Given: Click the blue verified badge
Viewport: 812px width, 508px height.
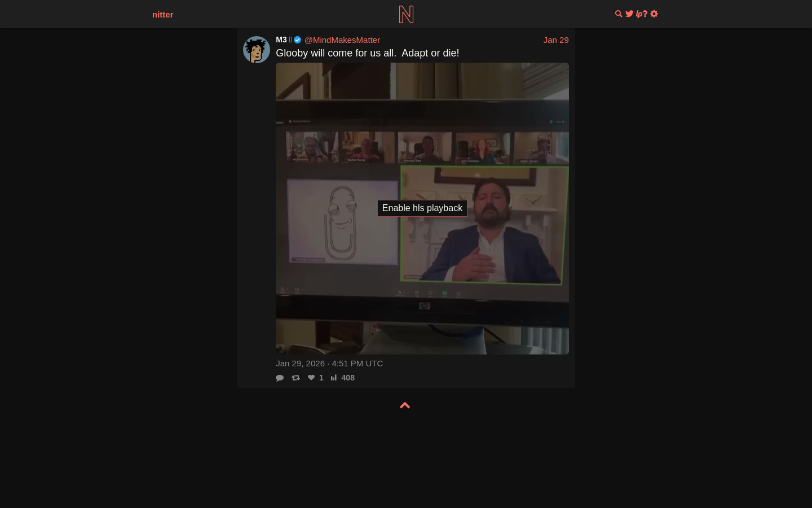Looking at the screenshot, I should tap(297, 40).
